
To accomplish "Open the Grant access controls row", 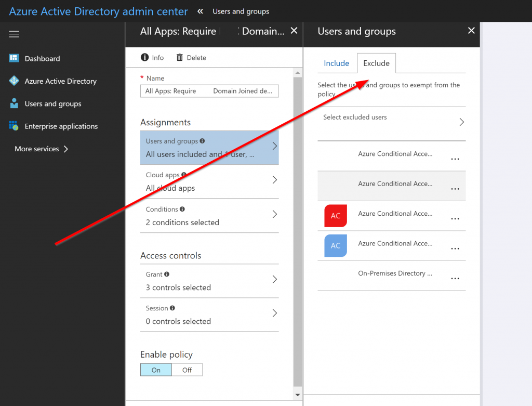I will click(x=209, y=281).
